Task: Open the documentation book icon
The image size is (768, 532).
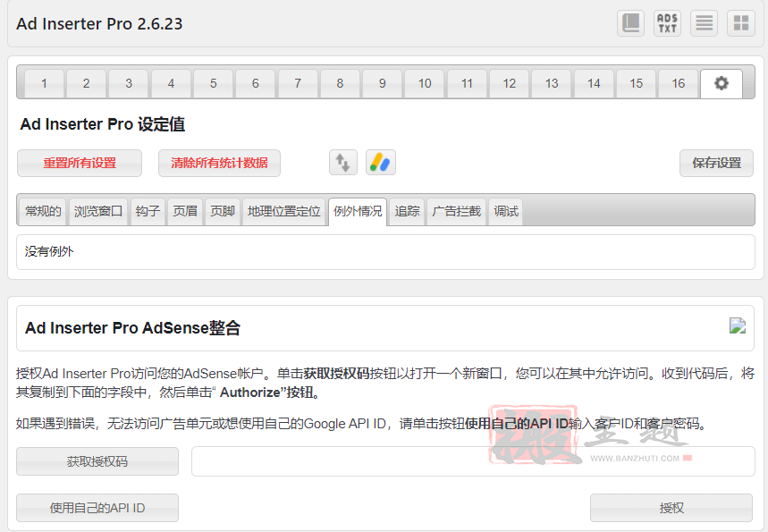Action: [x=630, y=23]
